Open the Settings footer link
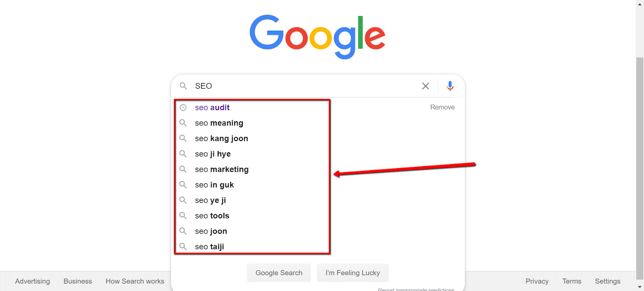This screenshot has height=291, width=644. (607, 281)
